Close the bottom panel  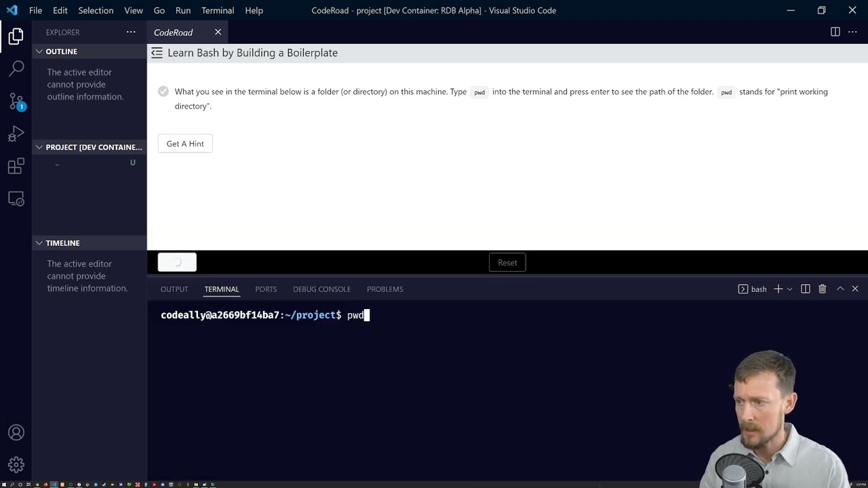855,289
